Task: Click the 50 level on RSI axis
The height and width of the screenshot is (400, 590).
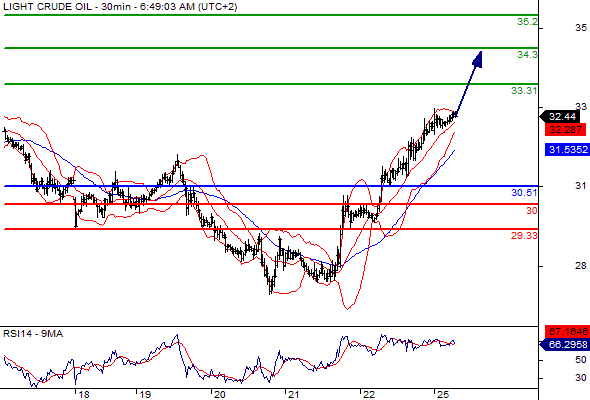Action: 581,360
